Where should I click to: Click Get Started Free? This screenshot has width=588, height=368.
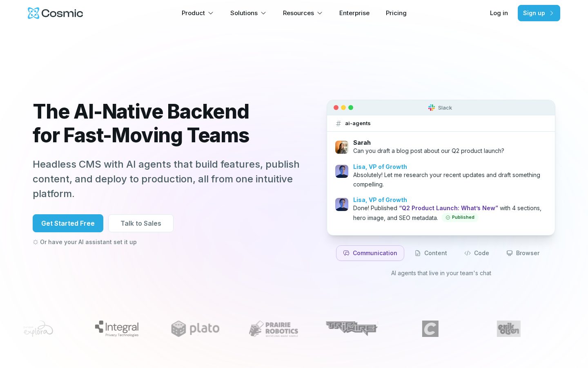(x=68, y=223)
